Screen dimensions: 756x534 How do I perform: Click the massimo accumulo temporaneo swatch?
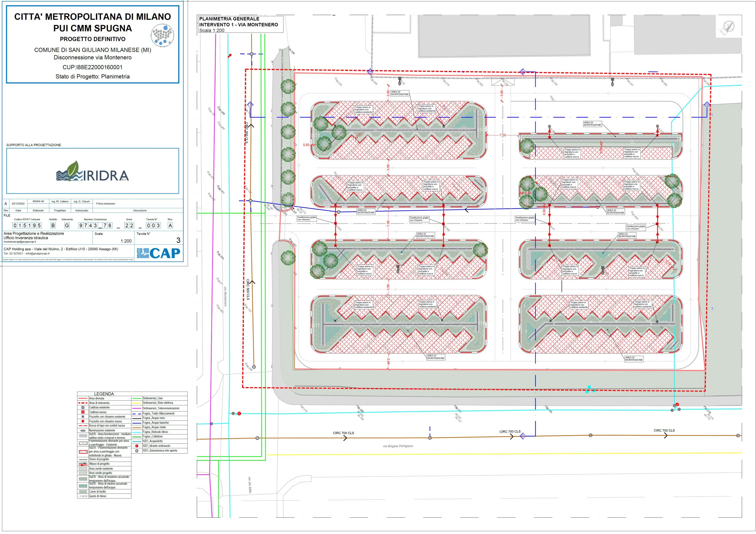83,479
